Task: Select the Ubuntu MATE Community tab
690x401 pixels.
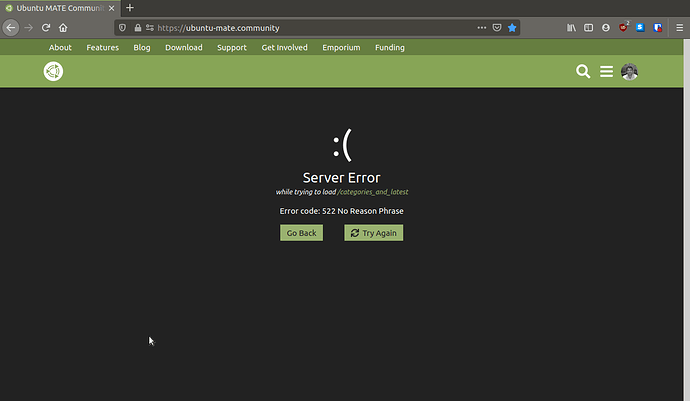Action: (59, 8)
